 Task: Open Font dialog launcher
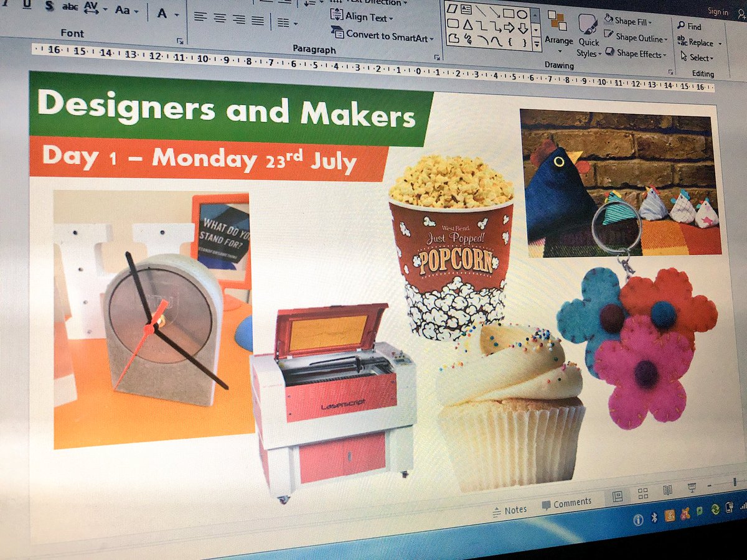(x=180, y=41)
